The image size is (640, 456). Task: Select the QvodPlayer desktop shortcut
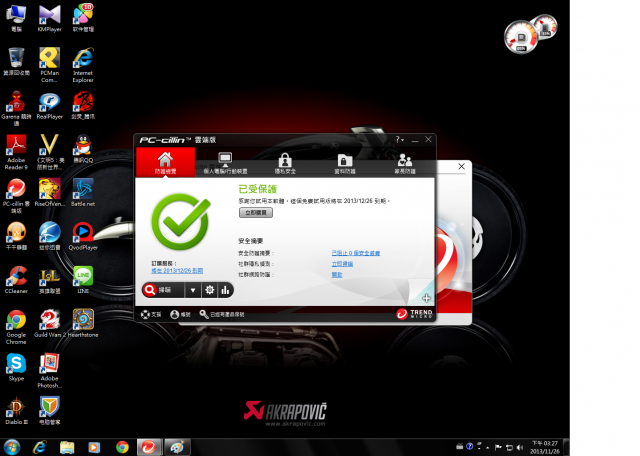(83, 236)
